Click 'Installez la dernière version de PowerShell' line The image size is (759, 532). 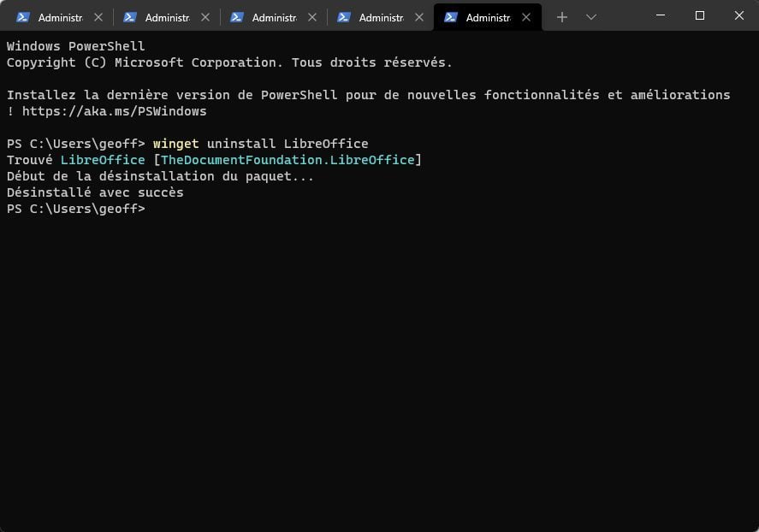(x=368, y=95)
